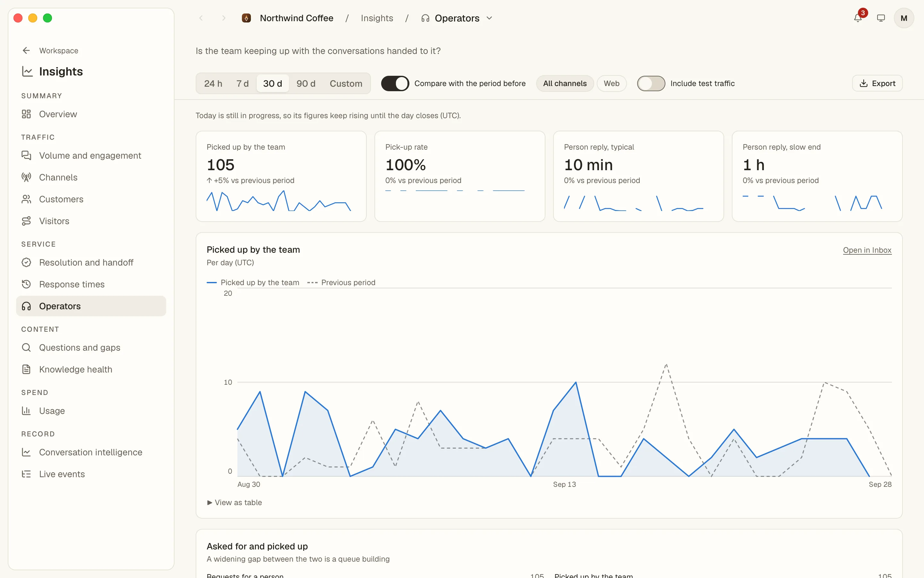Click the monitor display icon in header
The image size is (924, 578).
(881, 18)
